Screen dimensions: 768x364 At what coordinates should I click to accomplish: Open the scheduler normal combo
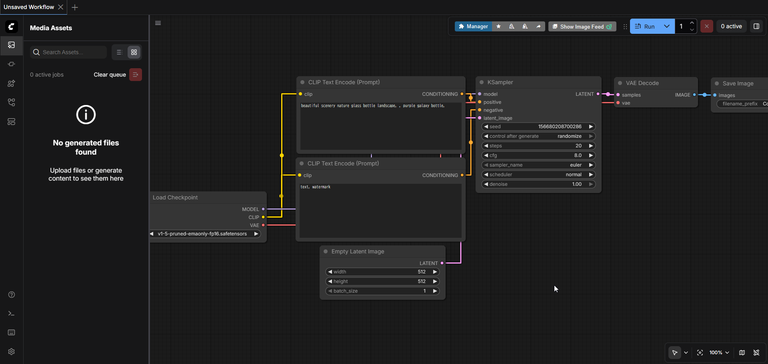coord(538,174)
